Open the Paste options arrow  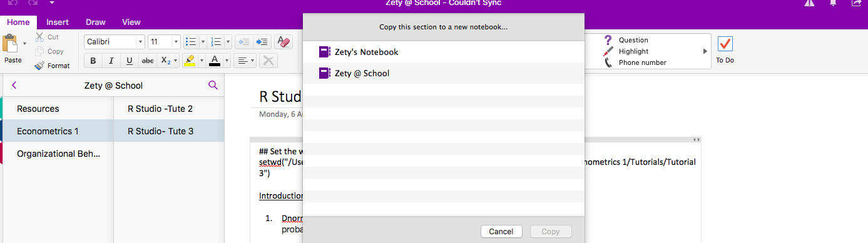(24, 44)
